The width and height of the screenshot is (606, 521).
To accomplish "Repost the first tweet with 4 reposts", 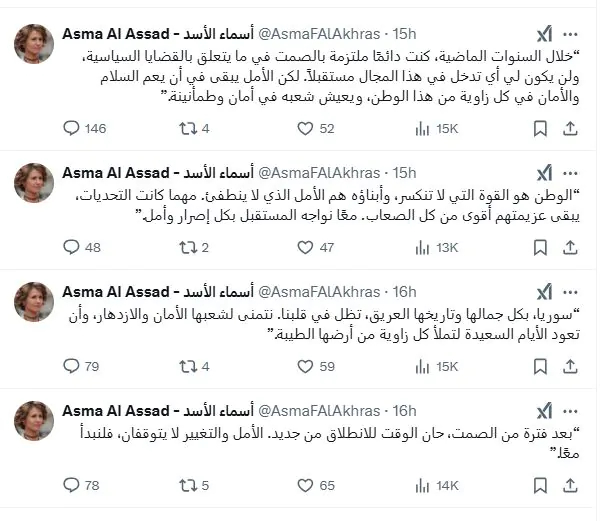I will point(187,128).
